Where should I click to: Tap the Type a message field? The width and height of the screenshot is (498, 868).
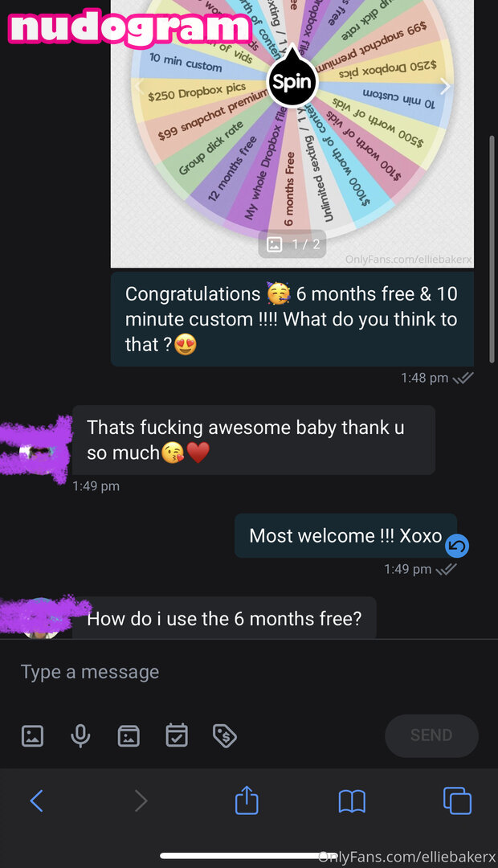pos(249,672)
